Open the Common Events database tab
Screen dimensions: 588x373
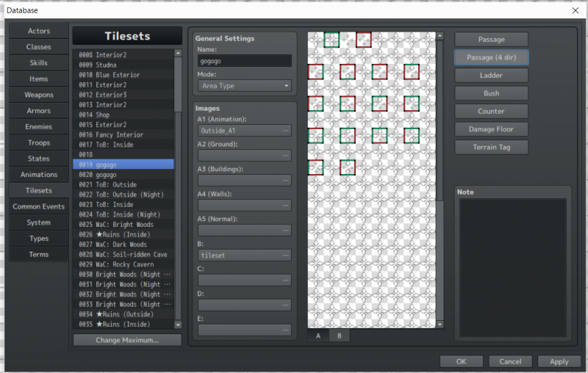tap(39, 206)
